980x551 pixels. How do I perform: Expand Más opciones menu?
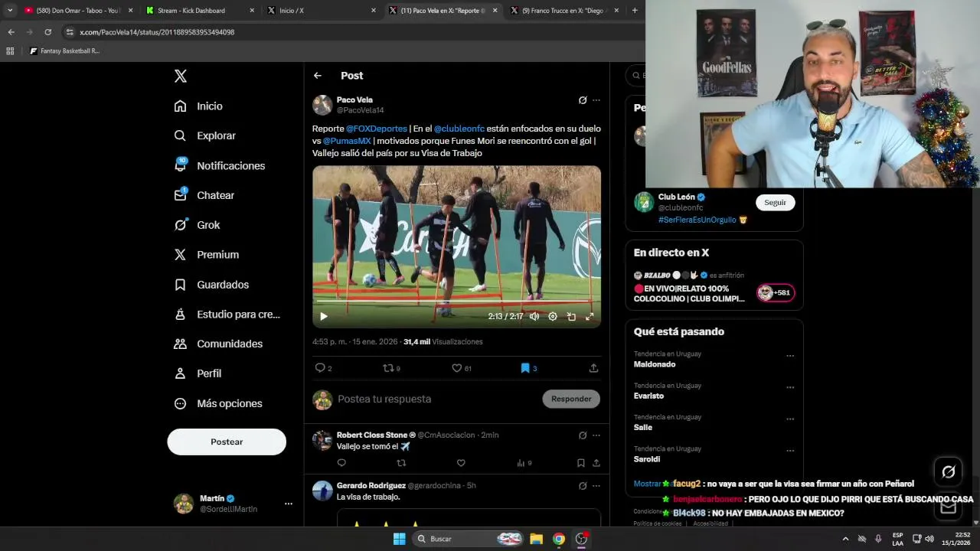[x=218, y=403]
